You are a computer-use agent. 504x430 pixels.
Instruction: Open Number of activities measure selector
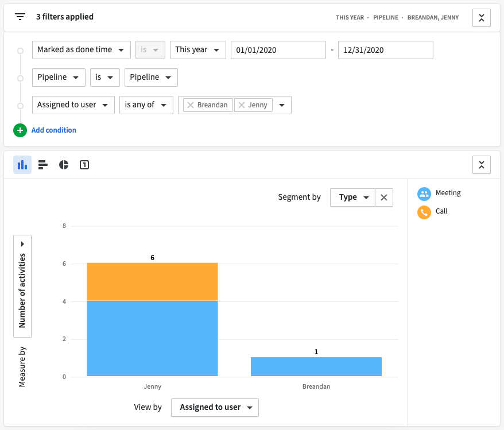point(22,286)
